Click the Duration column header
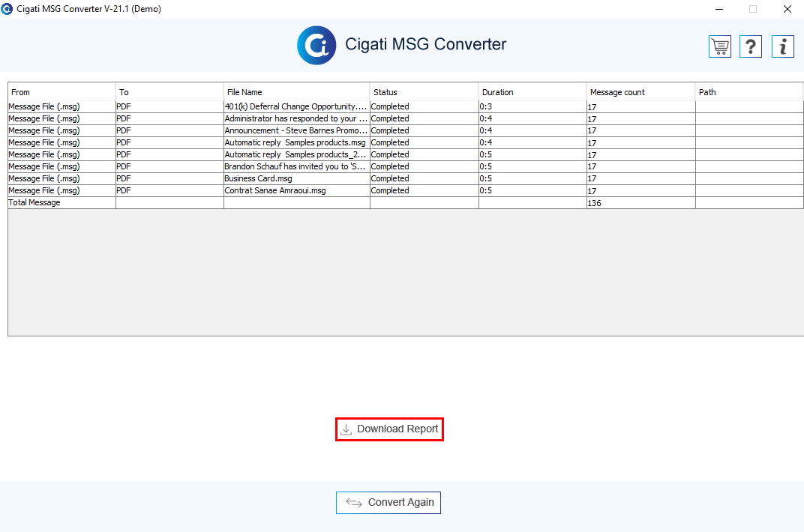This screenshot has height=532, width=804. click(x=532, y=92)
